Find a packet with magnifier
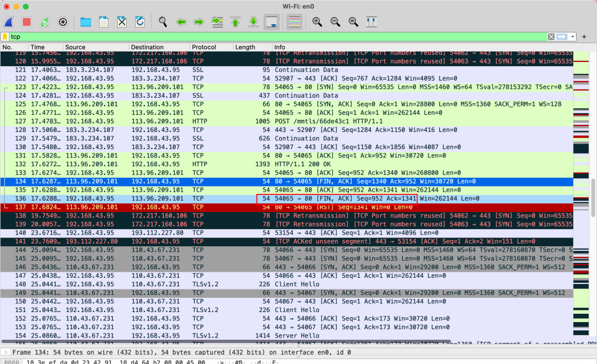The height and width of the screenshot is (364, 597). (x=163, y=22)
